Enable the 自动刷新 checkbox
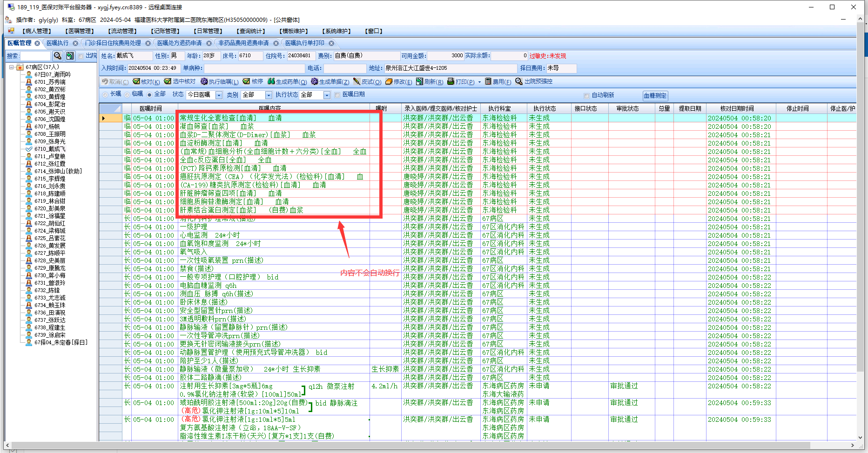The width and height of the screenshot is (868, 453). coord(586,95)
